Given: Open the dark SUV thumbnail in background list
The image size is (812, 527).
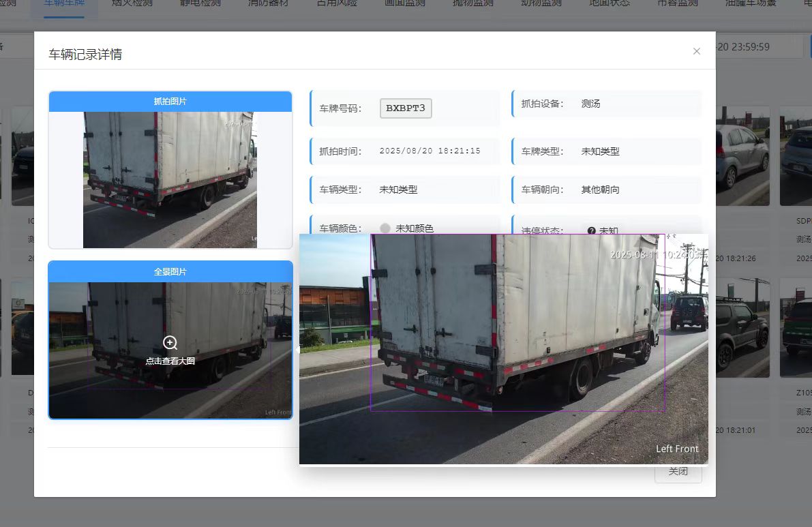Looking at the screenshot, I should [742, 328].
